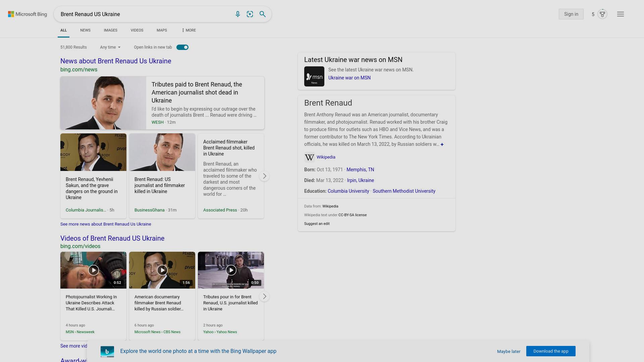Show next videos carousel items

[x=264, y=296]
